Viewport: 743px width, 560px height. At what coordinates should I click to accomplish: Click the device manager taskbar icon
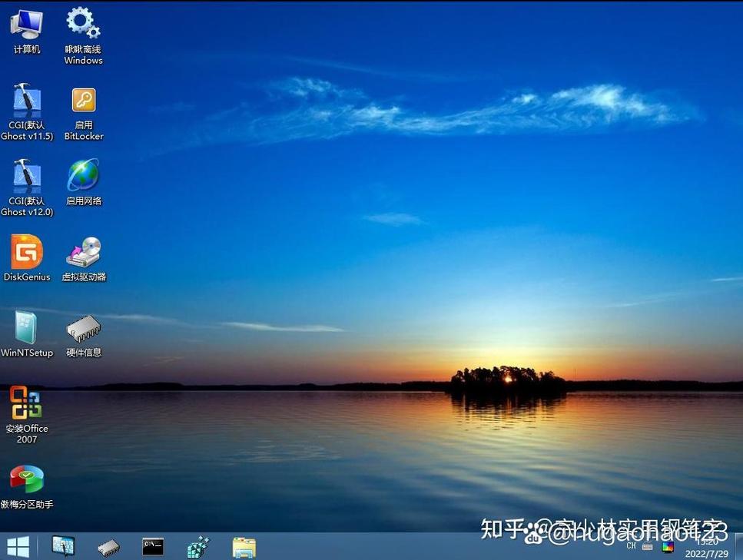click(64, 546)
